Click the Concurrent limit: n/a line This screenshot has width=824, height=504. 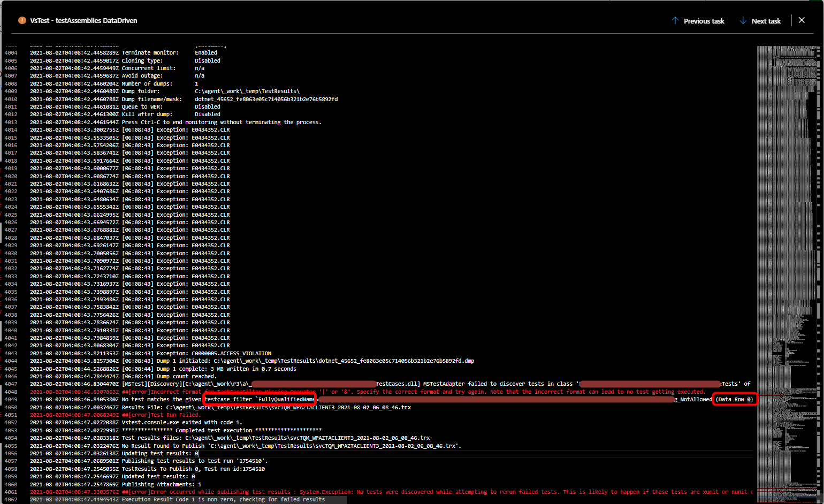(x=117, y=68)
